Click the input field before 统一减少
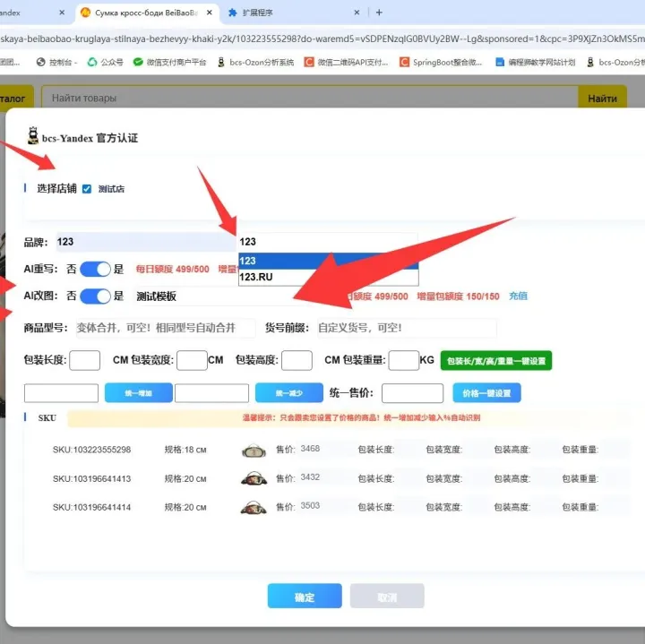This screenshot has width=645, height=644. click(x=211, y=392)
